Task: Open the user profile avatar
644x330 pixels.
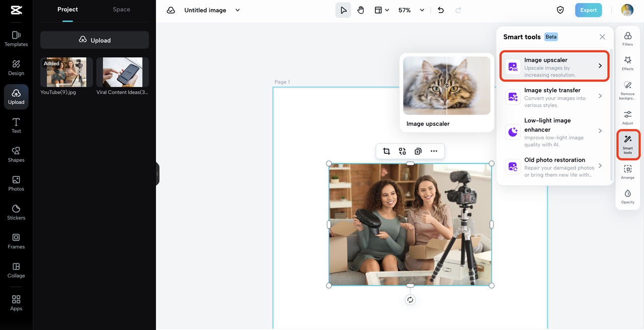Action: click(627, 10)
